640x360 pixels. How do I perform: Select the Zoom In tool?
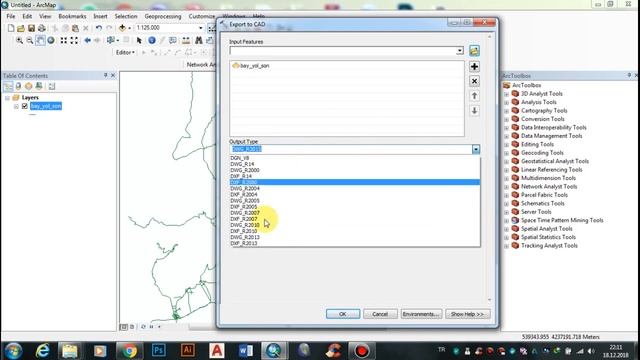[19, 40]
